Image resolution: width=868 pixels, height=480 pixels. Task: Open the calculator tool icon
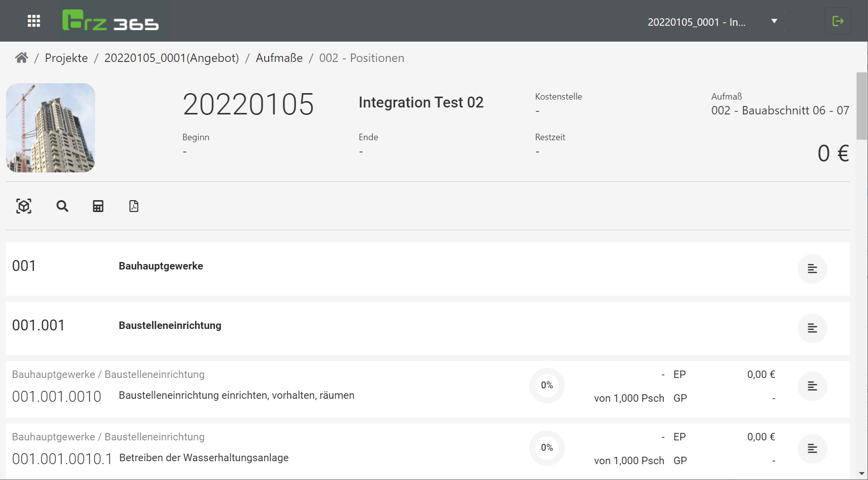coord(98,206)
